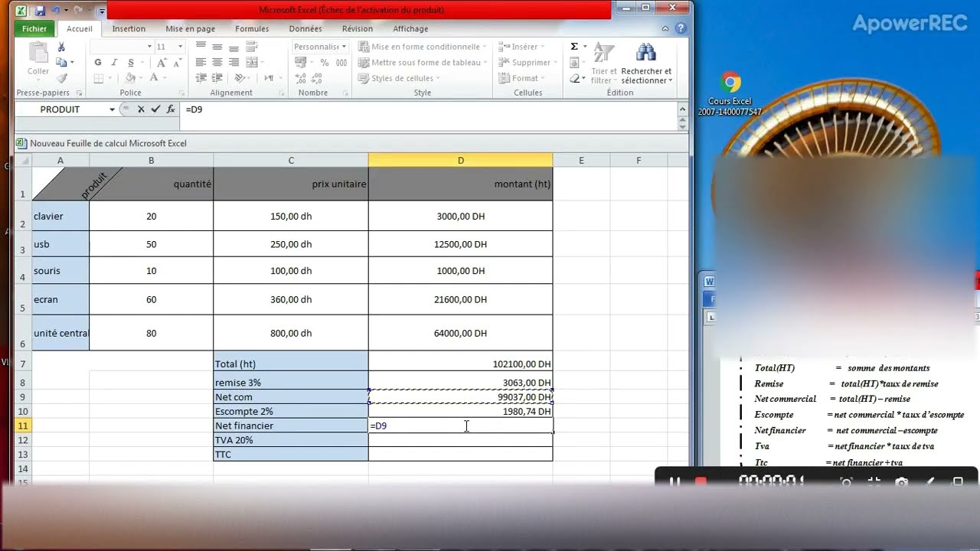980x551 pixels.
Task: Open fill color bucket swatch
Action: click(130, 78)
